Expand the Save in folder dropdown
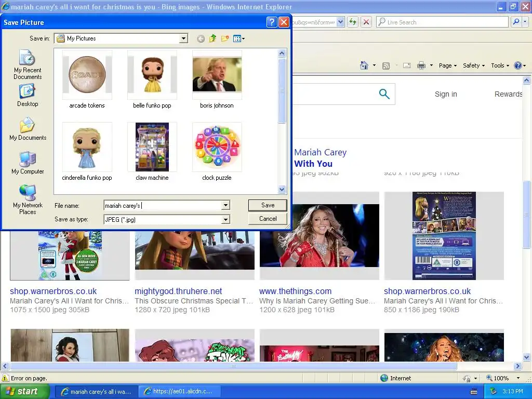 (183, 38)
